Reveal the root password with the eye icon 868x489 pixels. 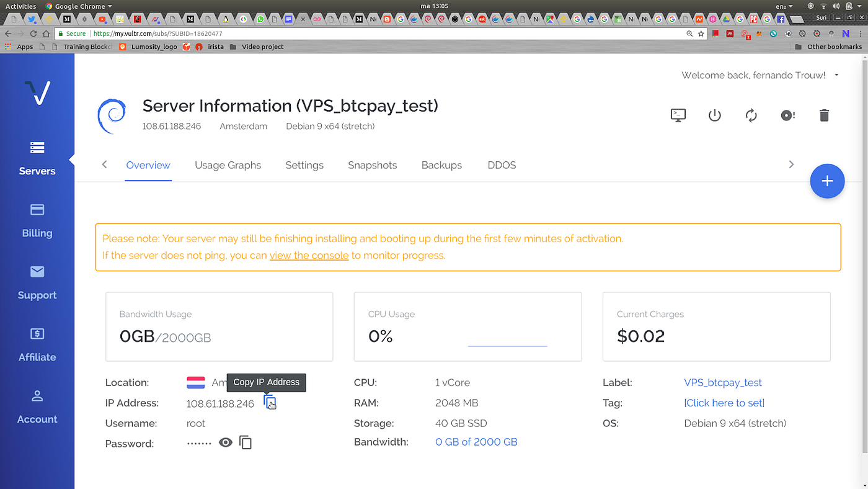click(225, 442)
